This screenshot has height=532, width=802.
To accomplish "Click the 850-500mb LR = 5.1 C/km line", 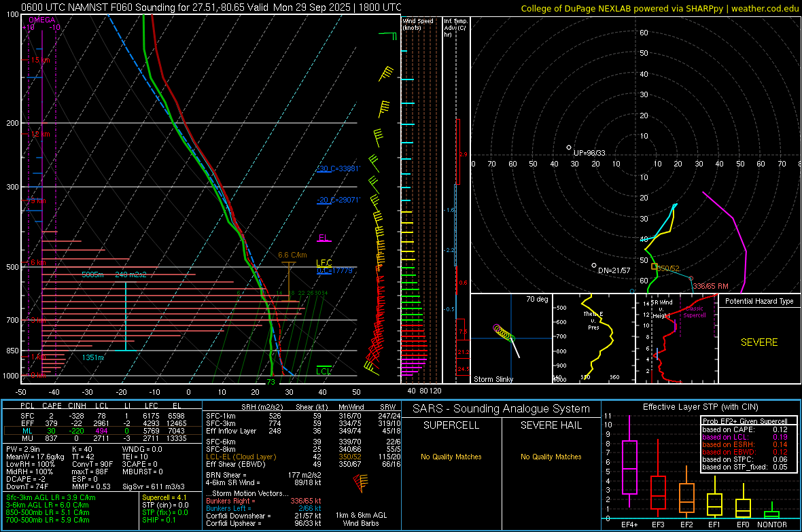I will (x=48, y=512).
